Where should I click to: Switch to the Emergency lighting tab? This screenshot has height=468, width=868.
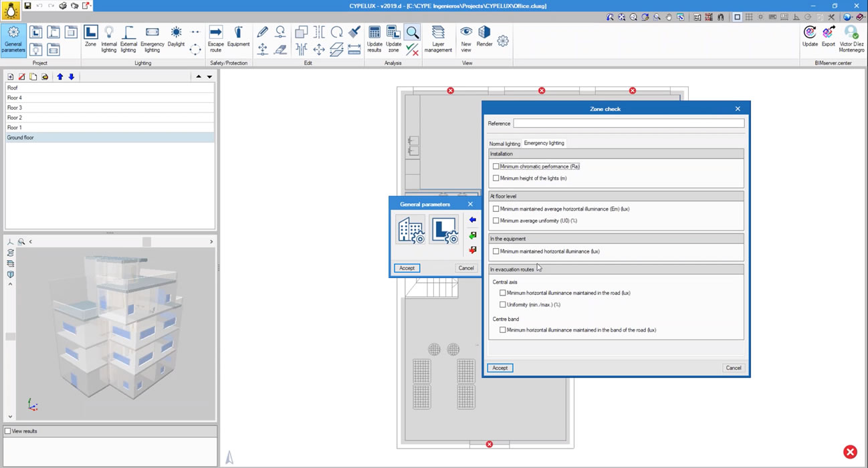click(x=544, y=143)
